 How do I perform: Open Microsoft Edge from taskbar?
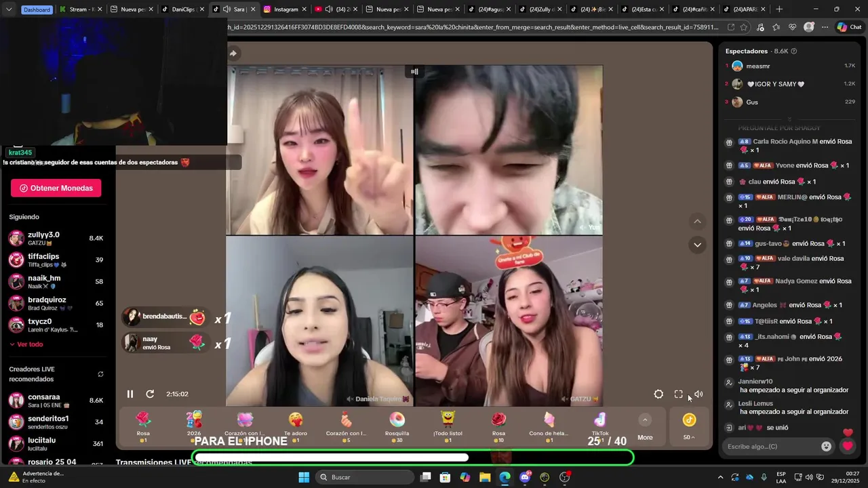click(505, 477)
